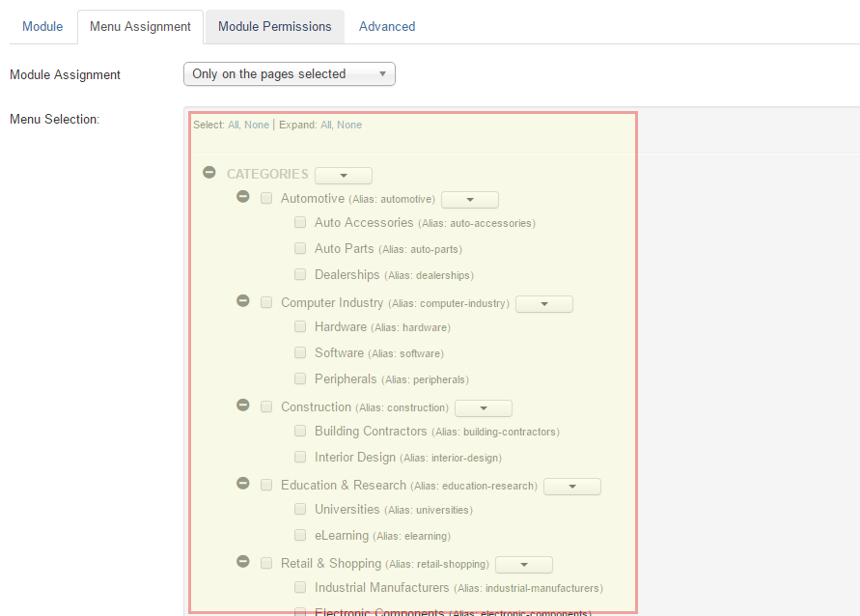Open the dropdown beside Computer Industry
860x616 pixels.
coord(544,304)
